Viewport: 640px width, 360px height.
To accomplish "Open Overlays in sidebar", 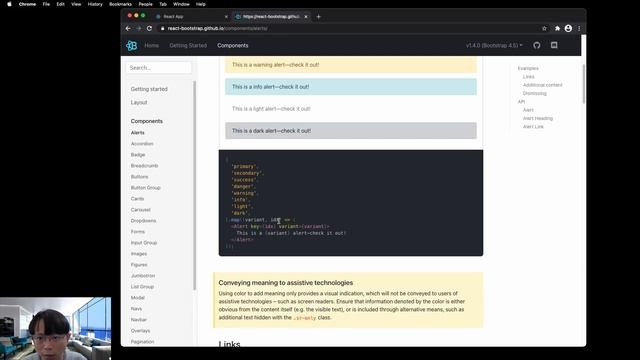I will [140, 331].
